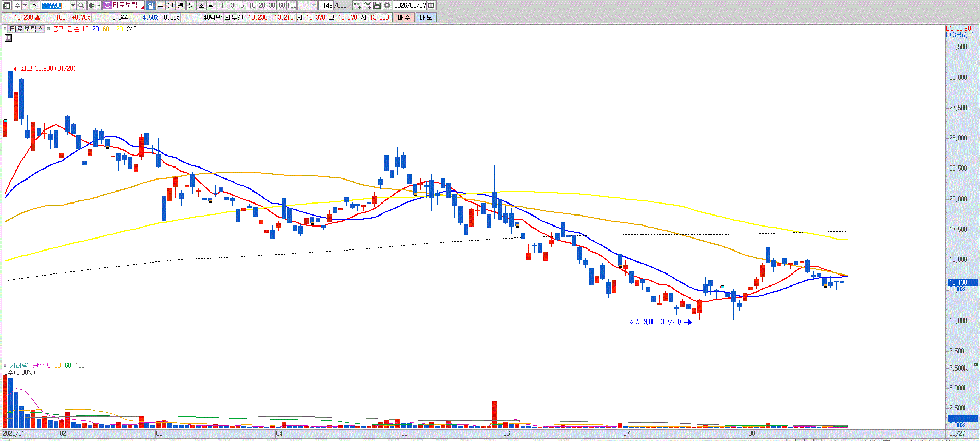This screenshot has height=441, width=980.
Task: Switch to the 초 second chart period
Action: click(x=201, y=5)
